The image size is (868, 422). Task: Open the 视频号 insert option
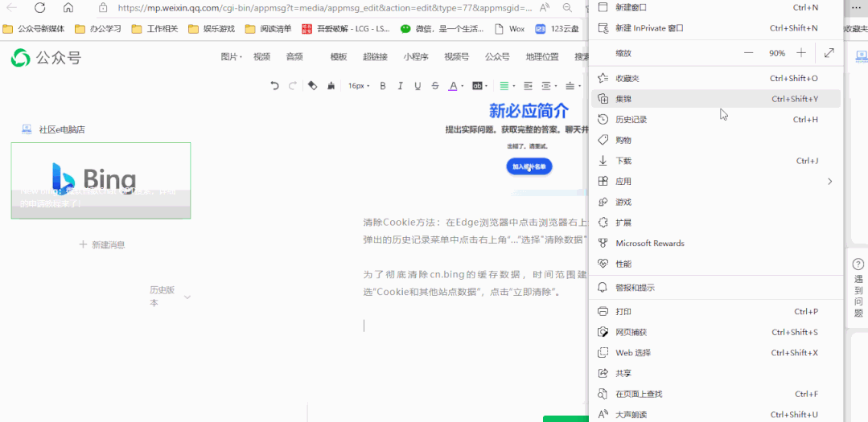457,56
